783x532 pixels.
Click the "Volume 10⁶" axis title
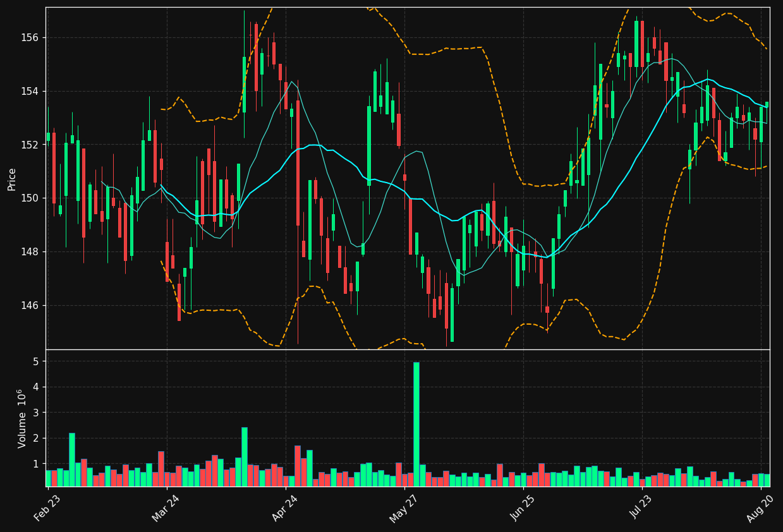coord(22,418)
